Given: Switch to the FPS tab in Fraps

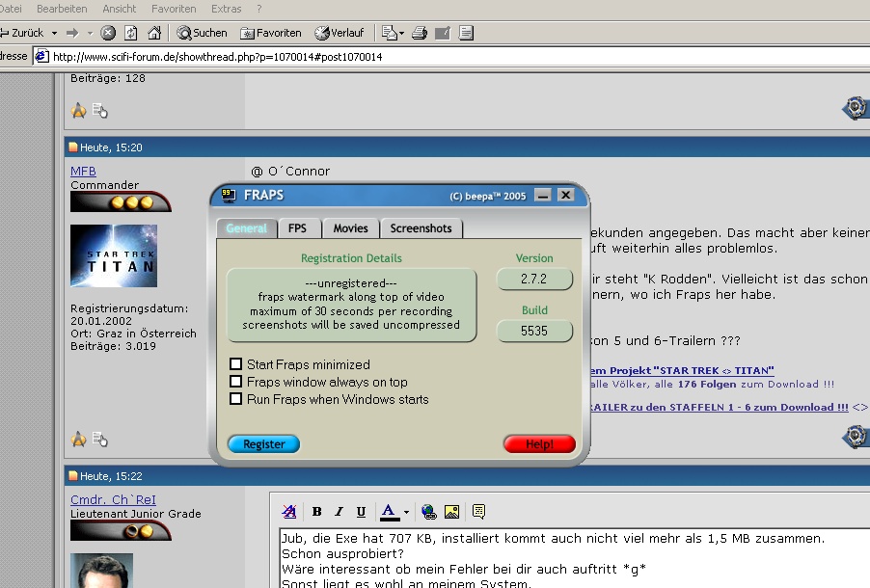Looking at the screenshot, I should click(297, 228).
